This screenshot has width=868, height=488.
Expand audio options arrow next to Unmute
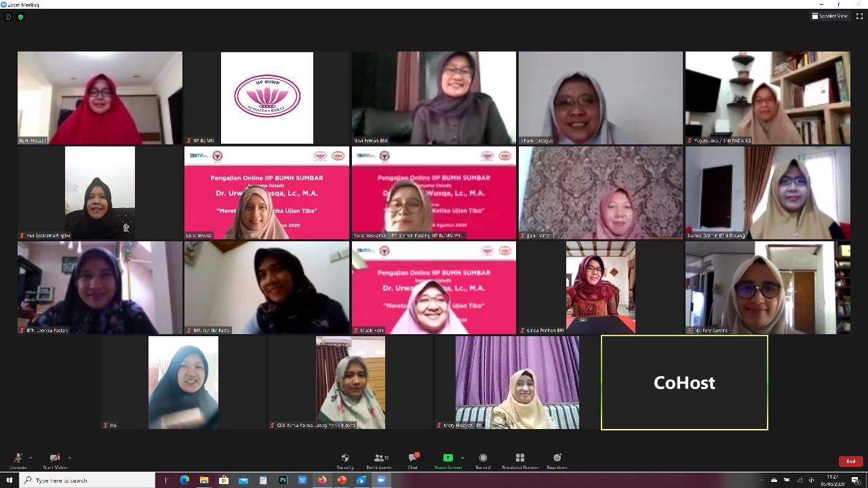click(31, 457)
